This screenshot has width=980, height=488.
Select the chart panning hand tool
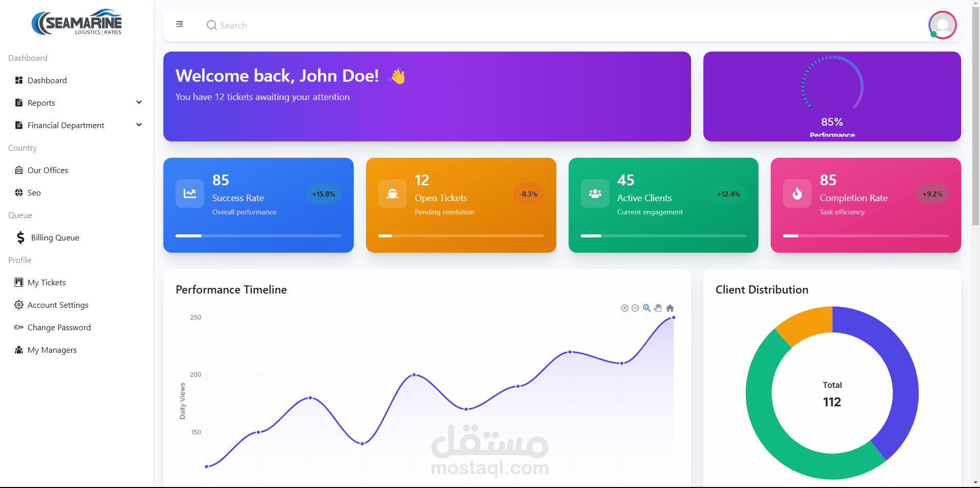[x=658, y=308]
